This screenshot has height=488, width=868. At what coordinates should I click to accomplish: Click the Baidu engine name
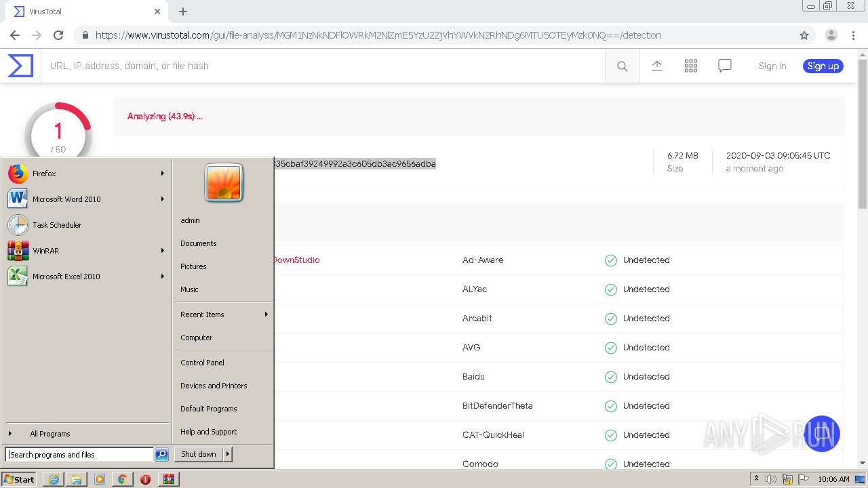pos(473,377)
